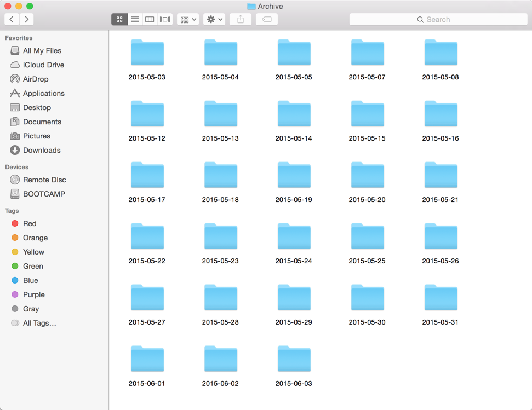
Task: Open the item arrangement dropdown
Action: coord(188,19)
